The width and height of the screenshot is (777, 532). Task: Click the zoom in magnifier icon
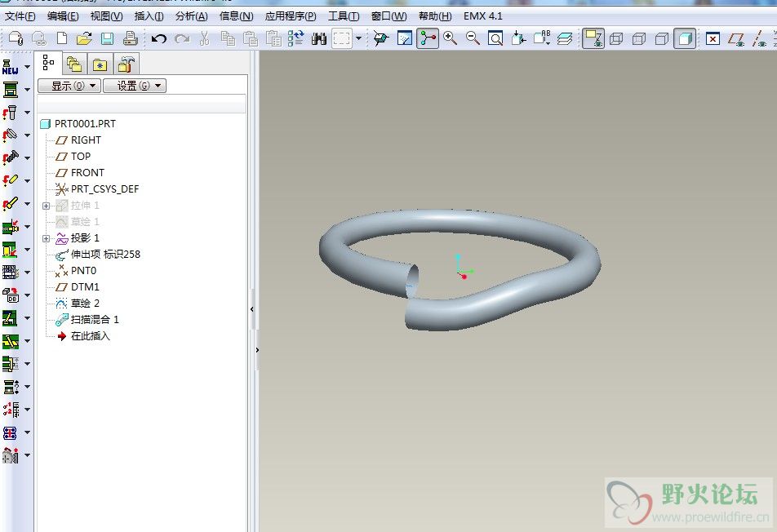coord(450,38)
